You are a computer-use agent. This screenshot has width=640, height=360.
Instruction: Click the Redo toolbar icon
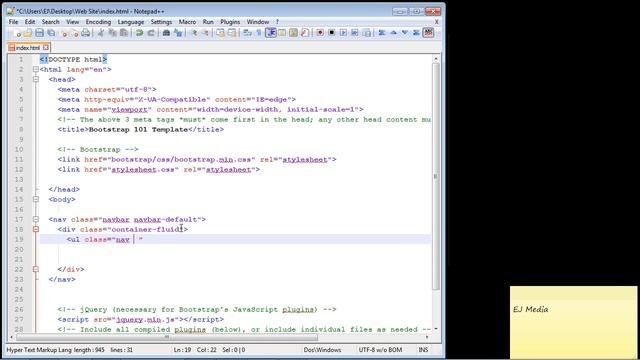(x=151, y=33)
